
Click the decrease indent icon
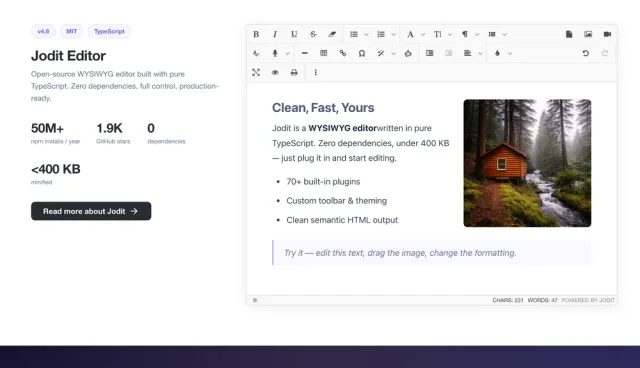(449, 53)
